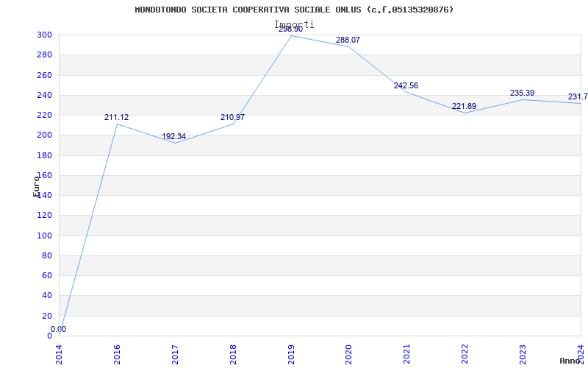Click the 235.39 value label
This screenshot has width=588, height=368.
click(523, 93)
